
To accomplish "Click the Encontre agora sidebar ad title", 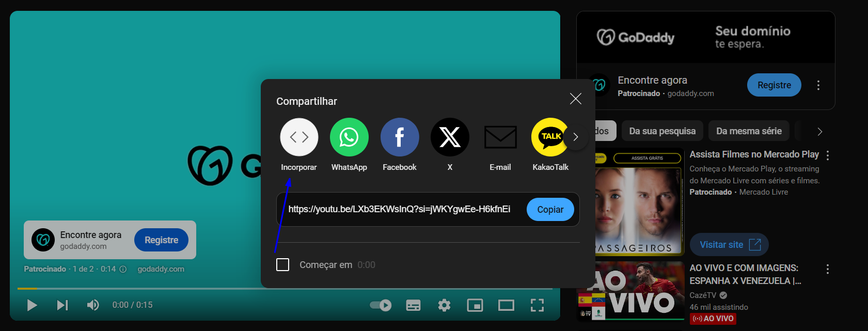I will click(x=652, y=80).
